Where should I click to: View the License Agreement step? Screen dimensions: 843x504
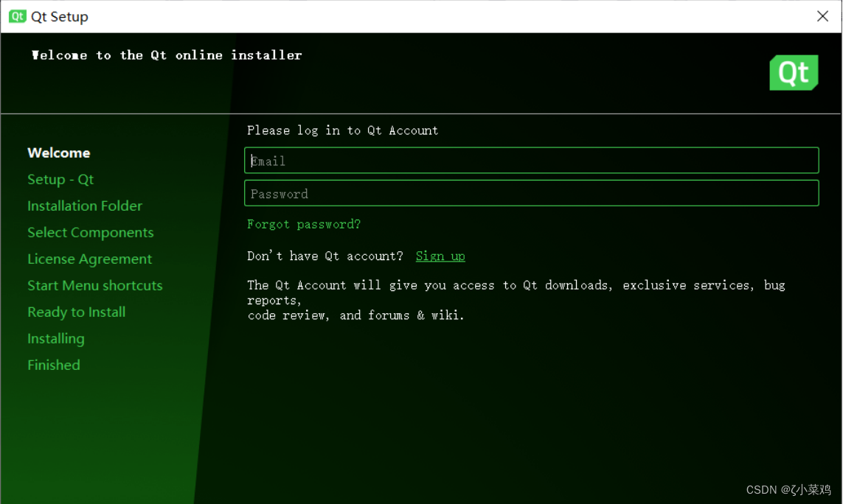(90, 259)
